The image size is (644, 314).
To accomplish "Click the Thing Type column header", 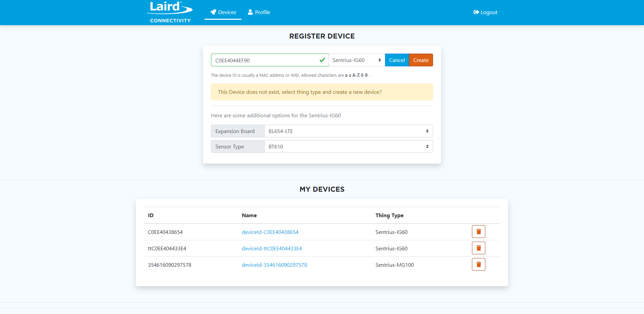I will [x=389, y=215].
